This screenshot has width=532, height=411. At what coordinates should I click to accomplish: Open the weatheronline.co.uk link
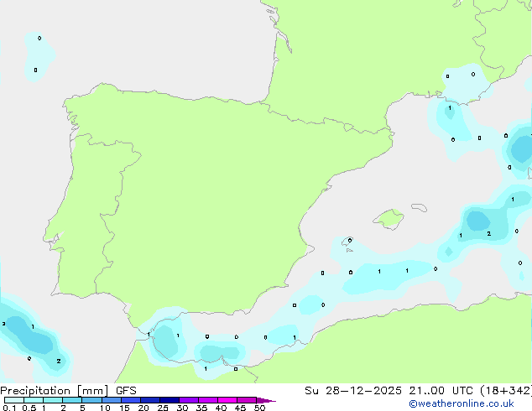click(462, 403)
